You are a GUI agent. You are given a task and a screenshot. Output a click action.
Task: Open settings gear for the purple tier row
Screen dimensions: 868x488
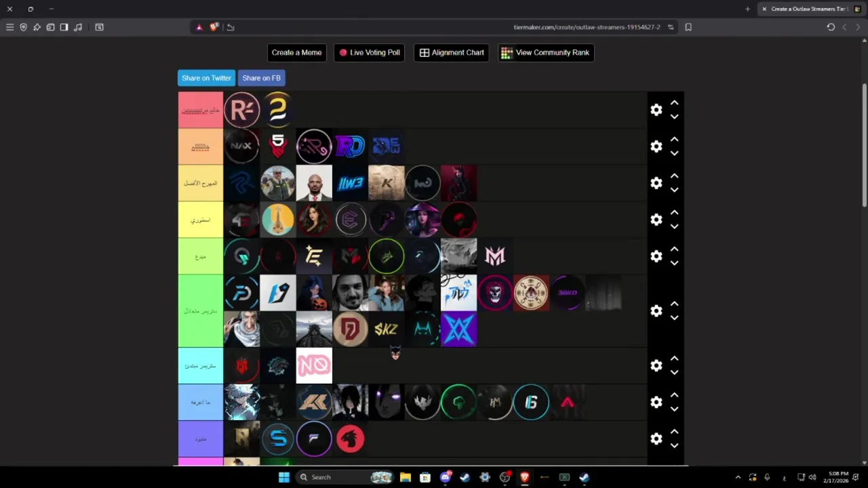click(x=656, y=439)
